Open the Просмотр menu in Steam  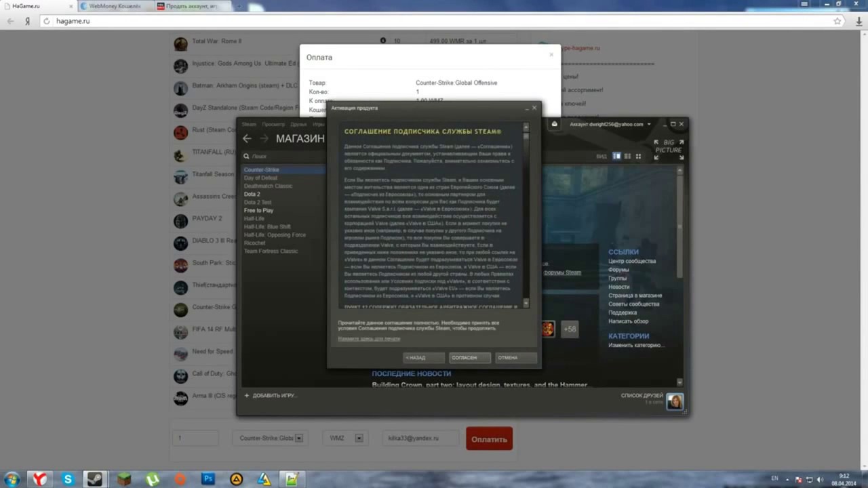(273, 124)
